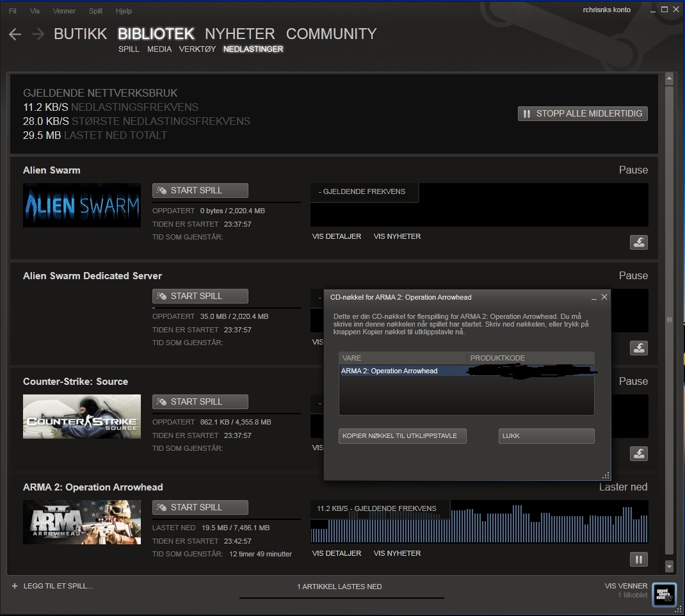Click LEGG TIL ET SPILL… link
The height and width of the screenshot is (616, 685).
58,587
